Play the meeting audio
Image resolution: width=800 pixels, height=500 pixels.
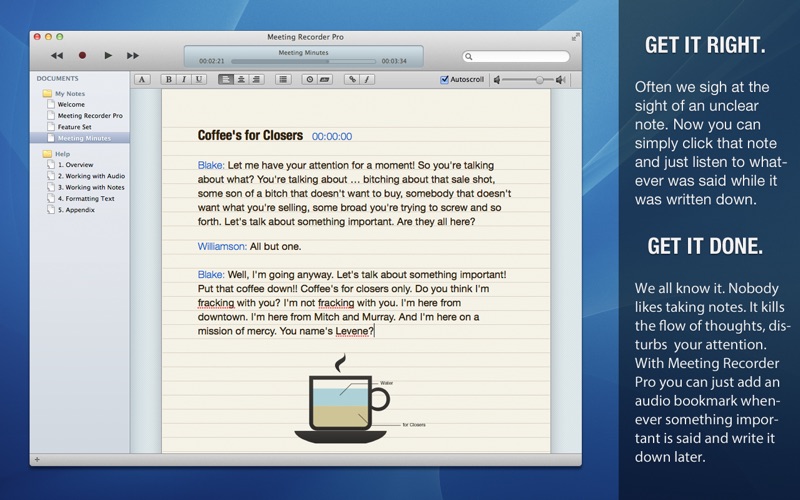coord(108,55)
